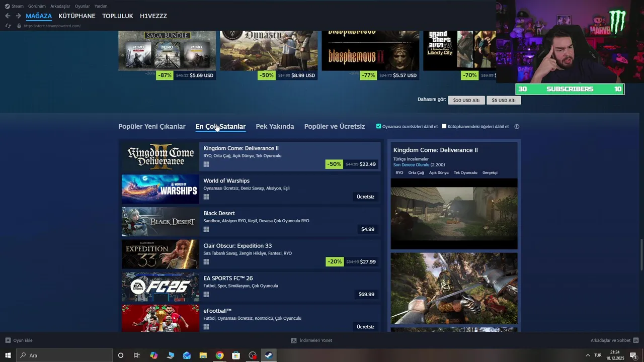644x362 pixels.
Task: Show hidden system tray icons chevron
Action: click(x=588, y=355)
